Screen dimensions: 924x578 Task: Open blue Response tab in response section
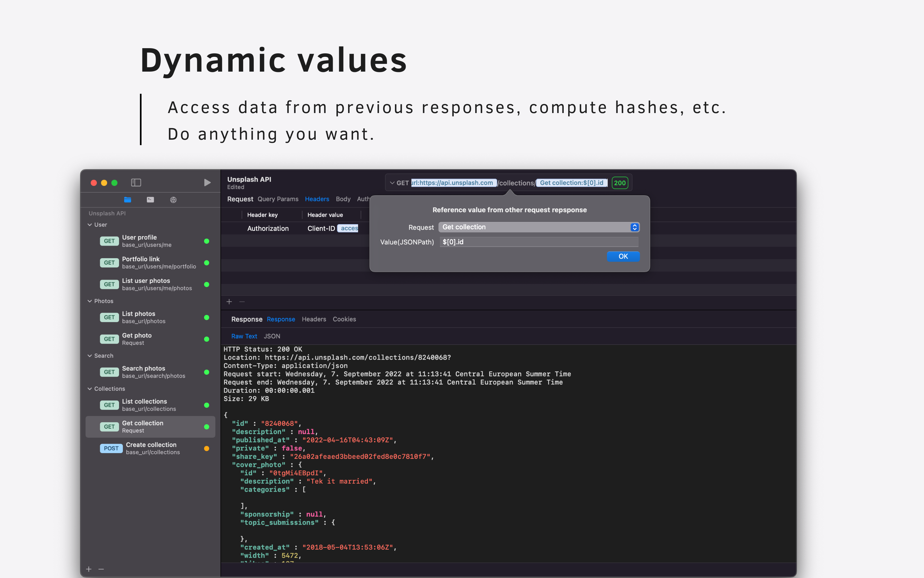tap(281, 319)
